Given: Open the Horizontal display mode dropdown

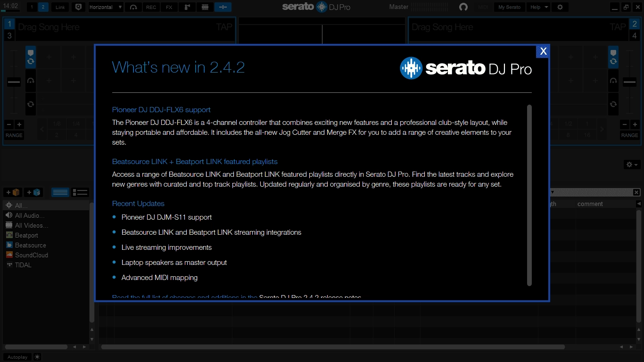Looking at the screenshot, I should (x=106, y=7).
